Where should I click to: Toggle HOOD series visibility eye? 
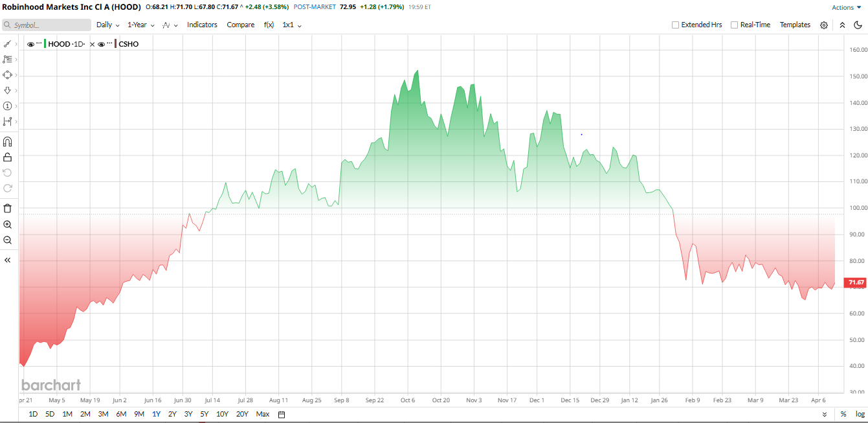(30, 44)
